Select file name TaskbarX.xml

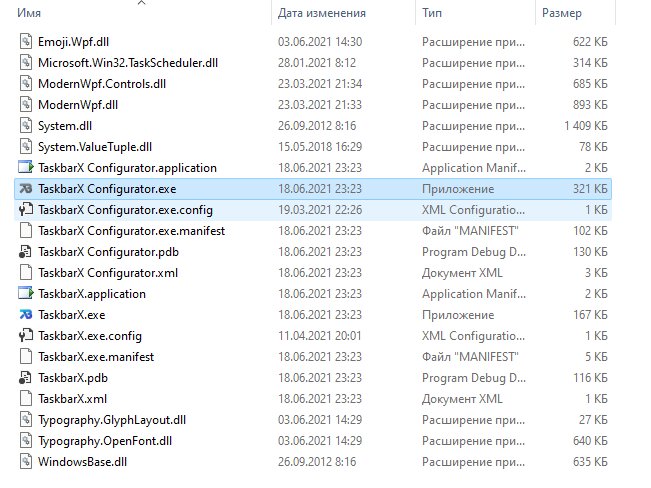[x=72, y=399]
